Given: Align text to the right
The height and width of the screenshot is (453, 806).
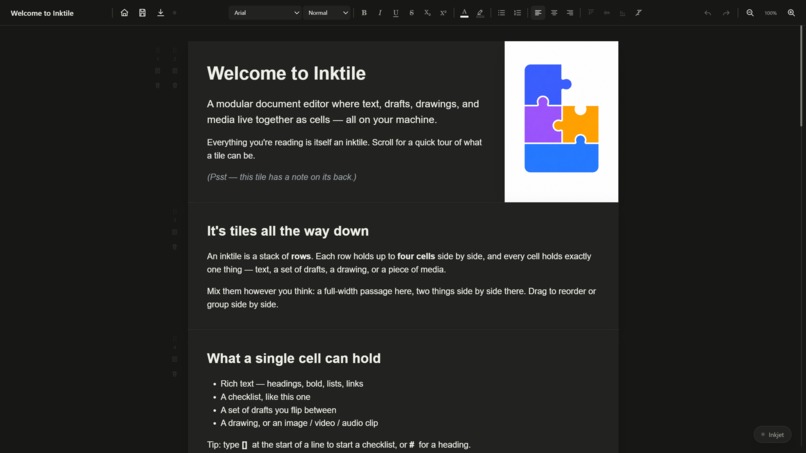Looking at the screenshot, I should 570,13.
